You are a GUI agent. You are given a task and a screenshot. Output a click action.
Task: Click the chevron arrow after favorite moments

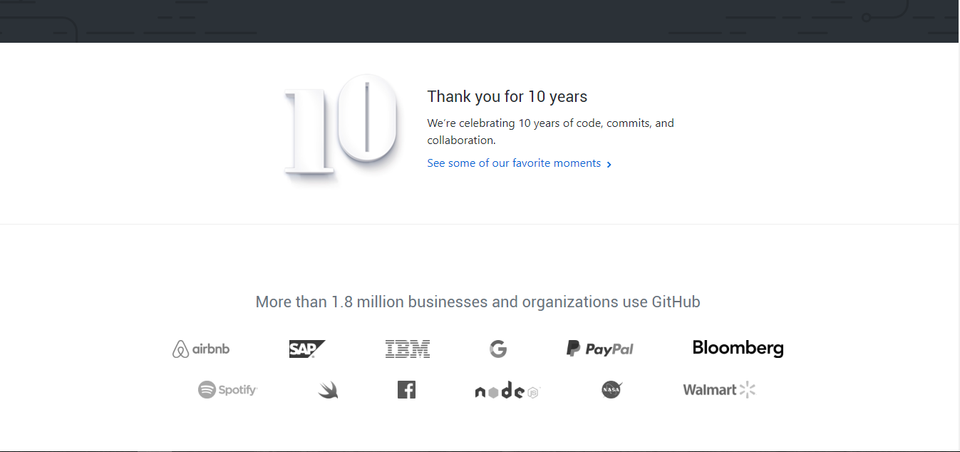[609, 164]
